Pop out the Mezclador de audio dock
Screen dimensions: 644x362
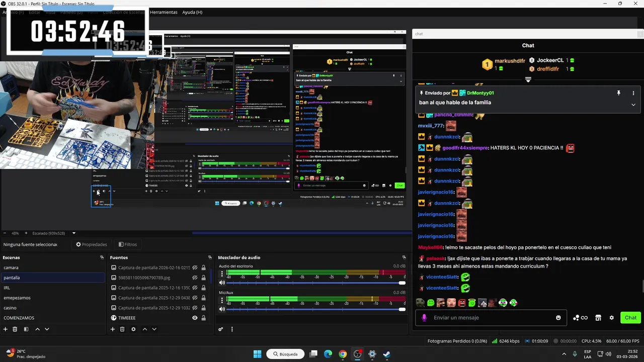(x=404, y=257)
